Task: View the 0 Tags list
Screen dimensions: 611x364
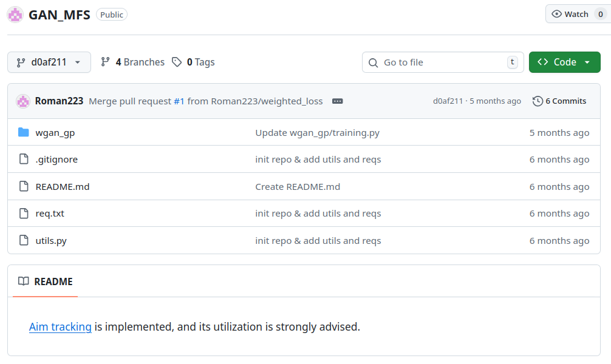Action: (193, 62)
